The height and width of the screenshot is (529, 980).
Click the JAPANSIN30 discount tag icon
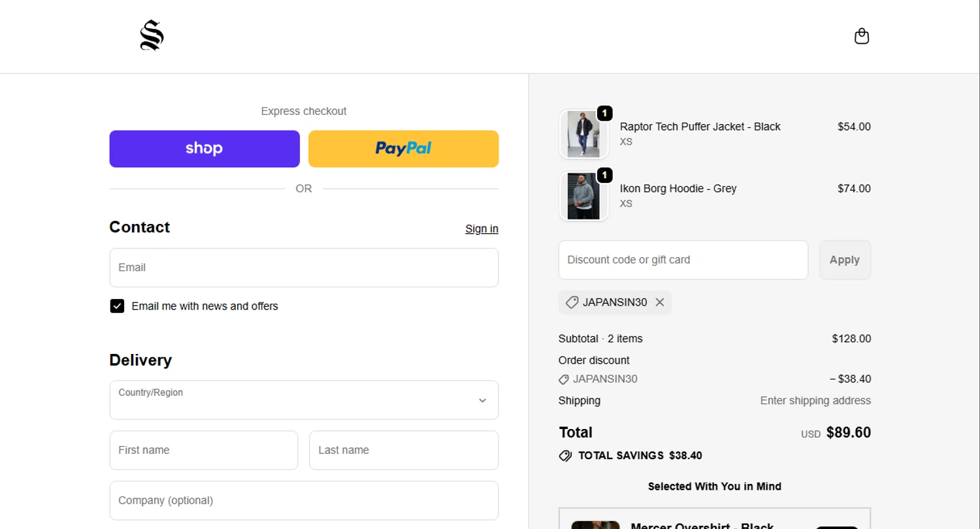(x=572, y=302)
